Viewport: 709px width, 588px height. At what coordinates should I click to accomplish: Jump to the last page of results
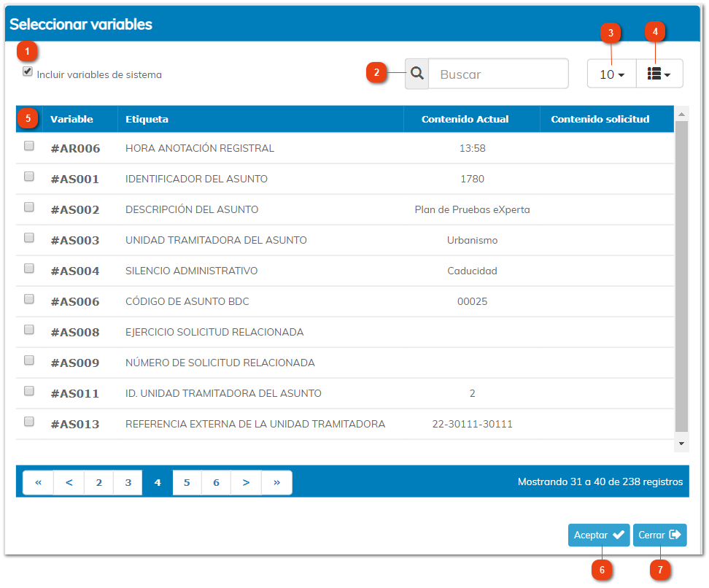(276, 483)
